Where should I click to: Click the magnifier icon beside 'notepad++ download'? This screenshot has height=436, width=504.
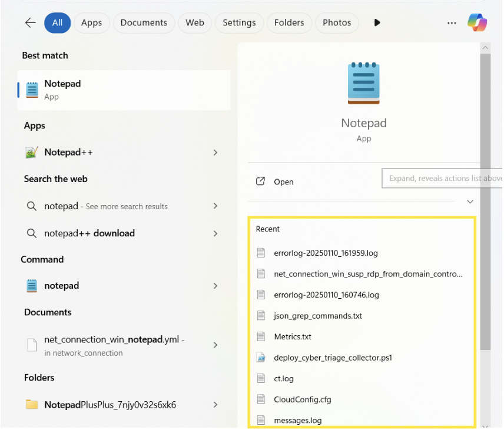point(32,233)
